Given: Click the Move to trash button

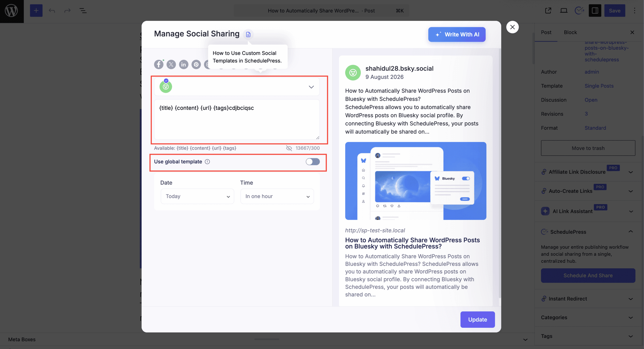Looking at the screenshot, I should point(588,148).
